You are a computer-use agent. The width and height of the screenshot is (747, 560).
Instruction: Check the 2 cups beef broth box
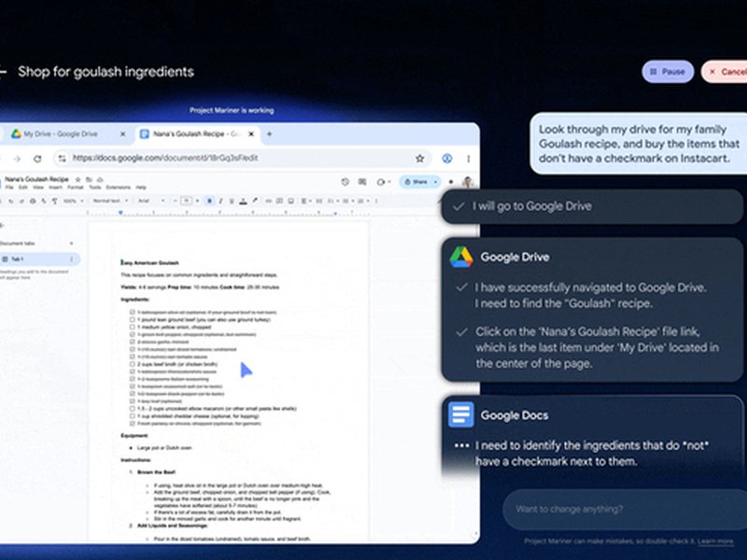click(x=132, y=364)
